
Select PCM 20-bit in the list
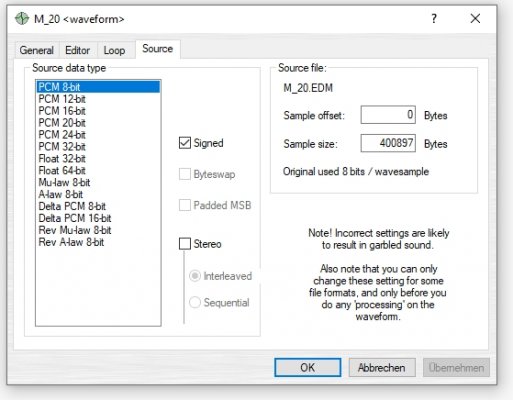(98, 123)
